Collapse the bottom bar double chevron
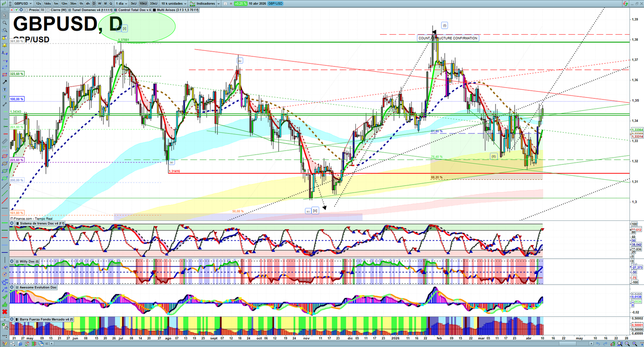 [x=47, y=344]
